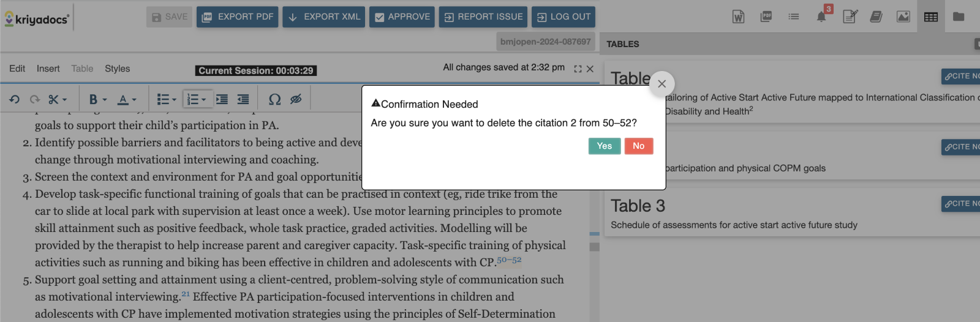
Task: Open the text color A swatch
Action: point(123,99)
